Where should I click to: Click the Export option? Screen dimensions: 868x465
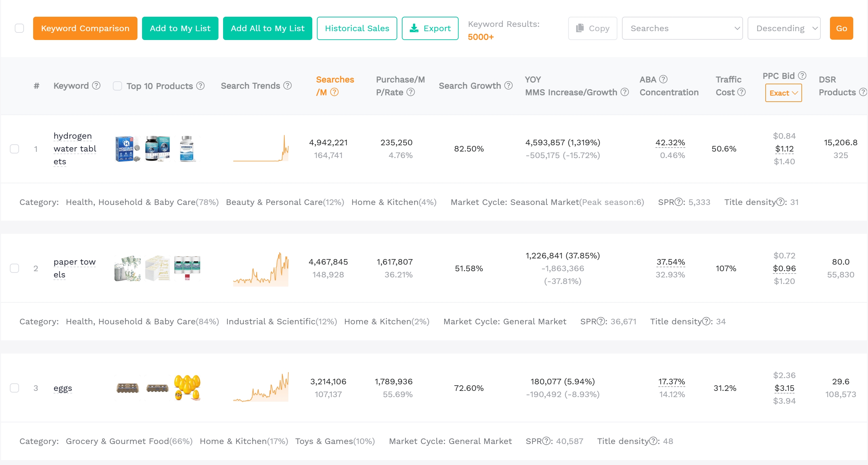[430, 28]
